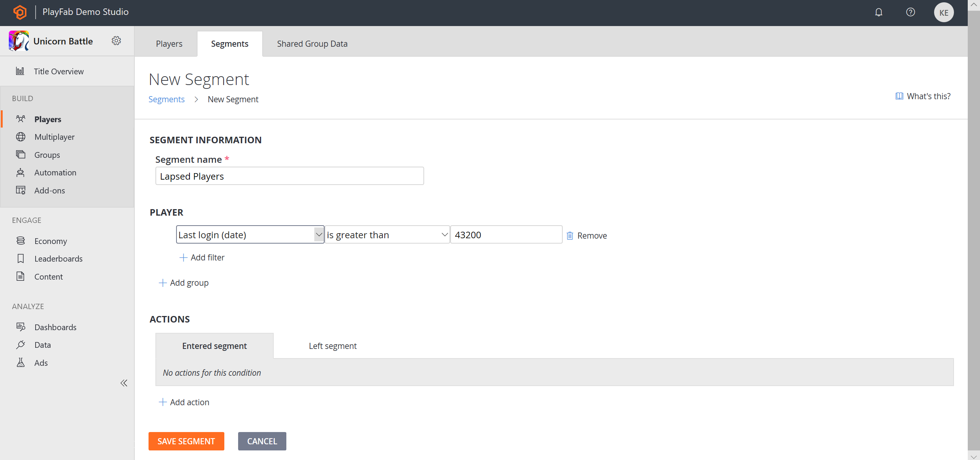This screenshot has width=980, height=460.
Task: Switch to the Left segment tab
Action: pyautogui.click(x=333, y=345)
